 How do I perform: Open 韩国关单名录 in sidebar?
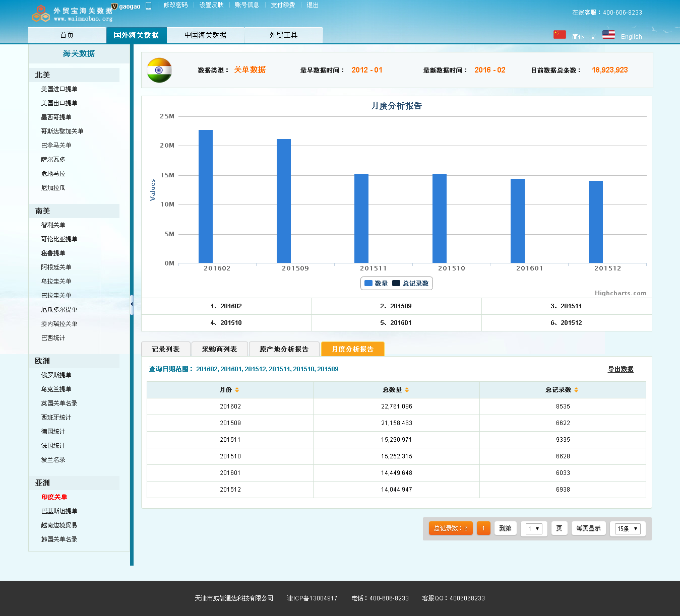point(59,539)
